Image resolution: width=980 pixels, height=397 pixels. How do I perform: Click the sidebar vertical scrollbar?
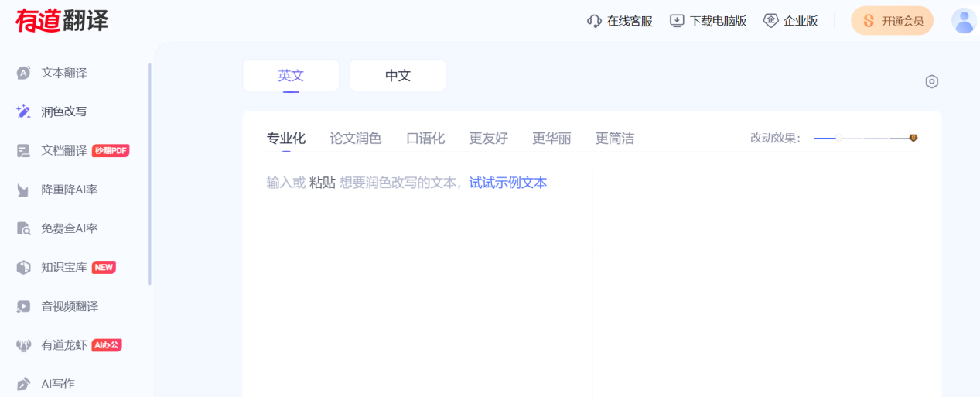(149, 174)
